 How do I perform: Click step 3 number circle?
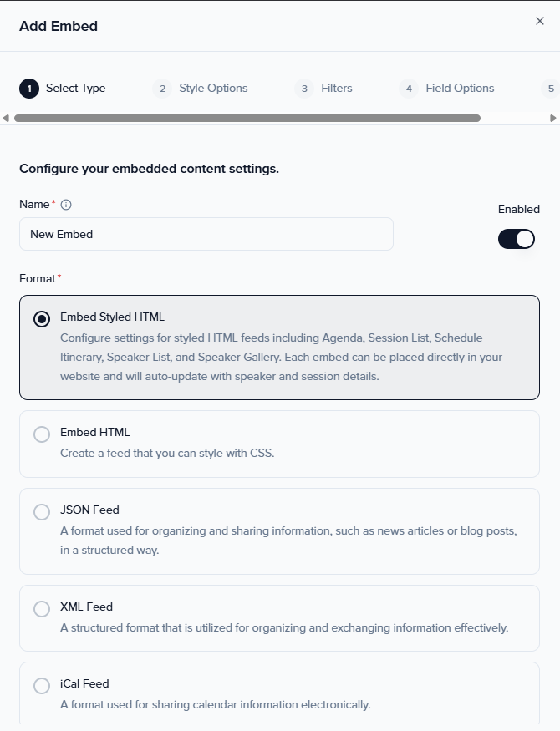(x=304, y=89)
